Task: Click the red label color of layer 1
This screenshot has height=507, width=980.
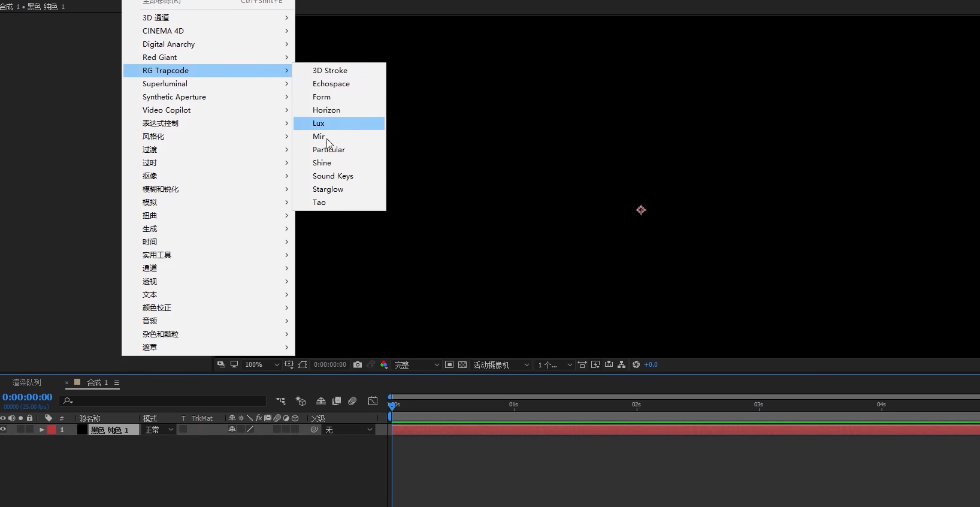Action: (x=52, y=430)
